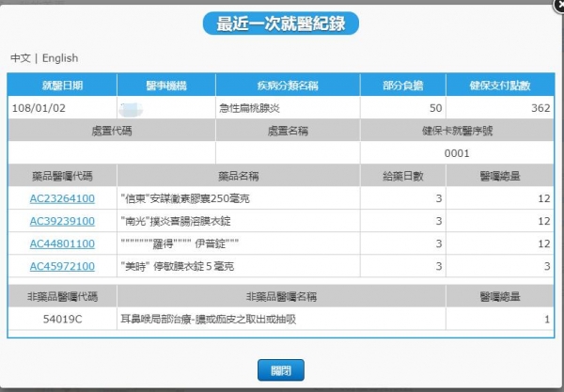564x392 pixels.
Task: Open drug code AC39239100 link
Action: coord(62,221)
